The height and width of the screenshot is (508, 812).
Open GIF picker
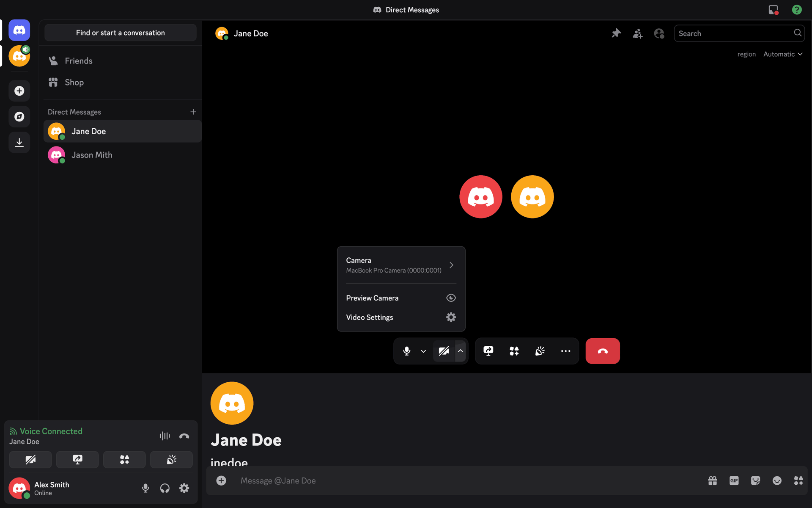(x=734, y=480)
